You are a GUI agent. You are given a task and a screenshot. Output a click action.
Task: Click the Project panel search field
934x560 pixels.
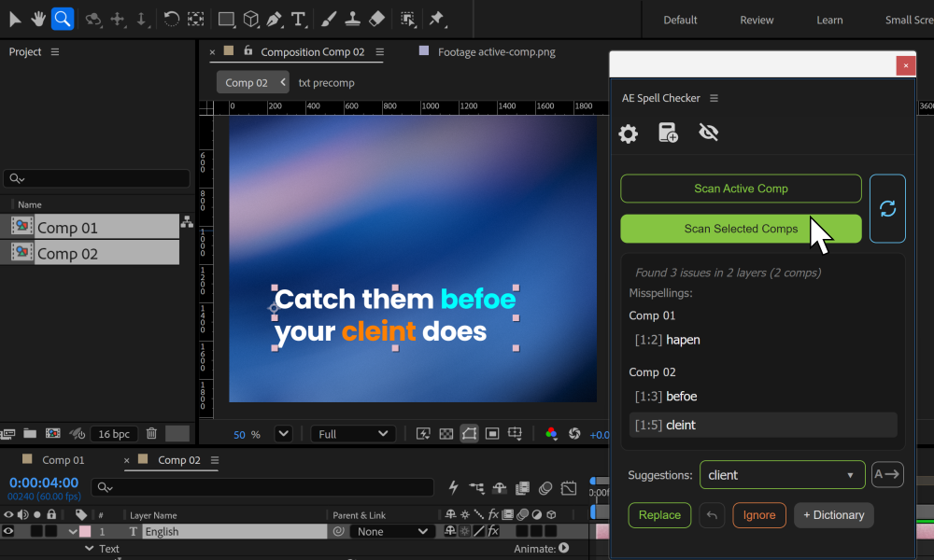click(96, 178)
